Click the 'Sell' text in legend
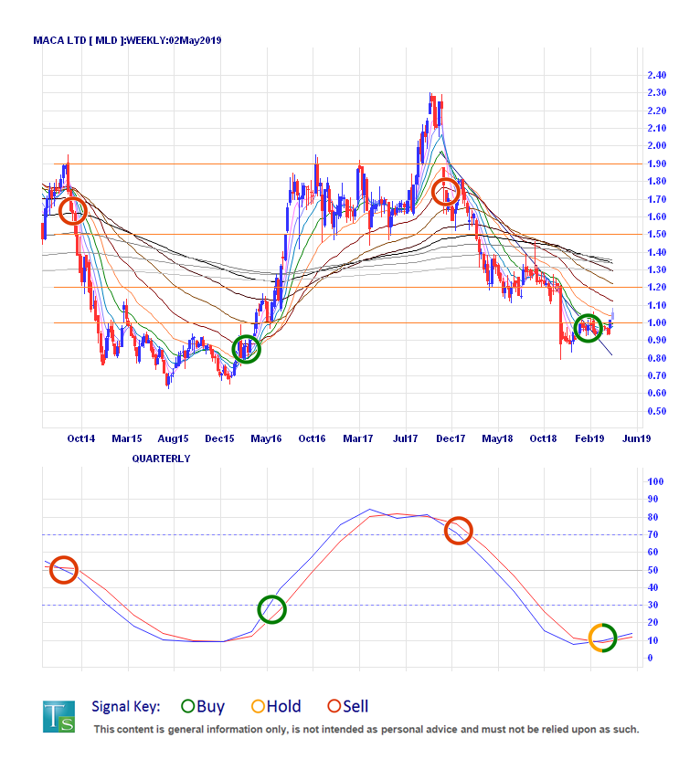Viewport: 700px width, 770px height. pos(355,706)
